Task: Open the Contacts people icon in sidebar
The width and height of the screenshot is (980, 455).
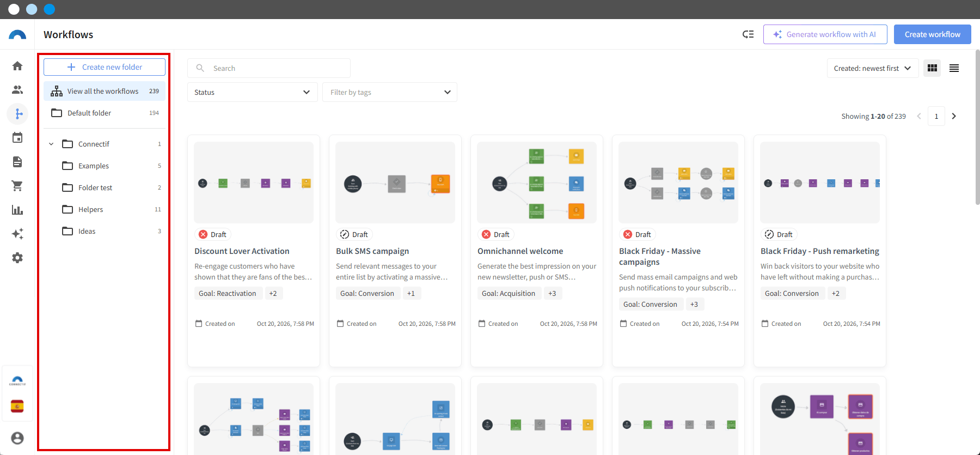Action: (x=17, y=90)
